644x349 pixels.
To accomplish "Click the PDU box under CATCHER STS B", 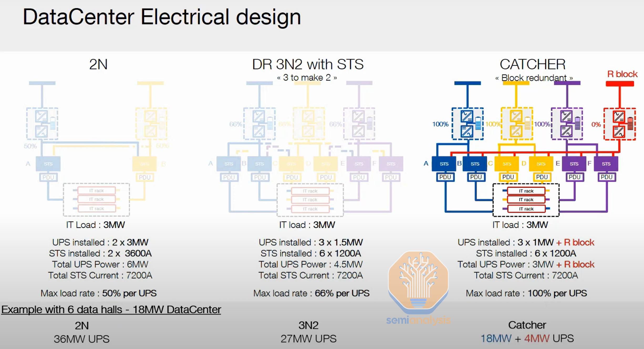I will (x=476, y=177).
